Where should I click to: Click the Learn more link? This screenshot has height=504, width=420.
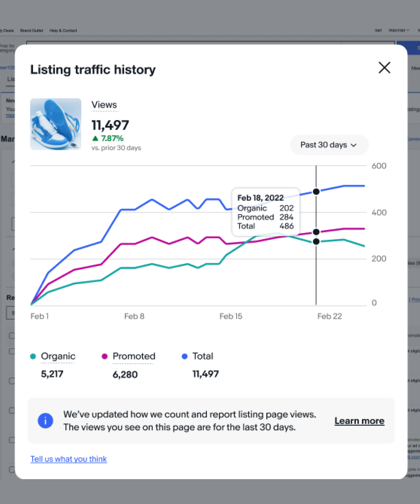pyautogui.click(x=359, y=421)
